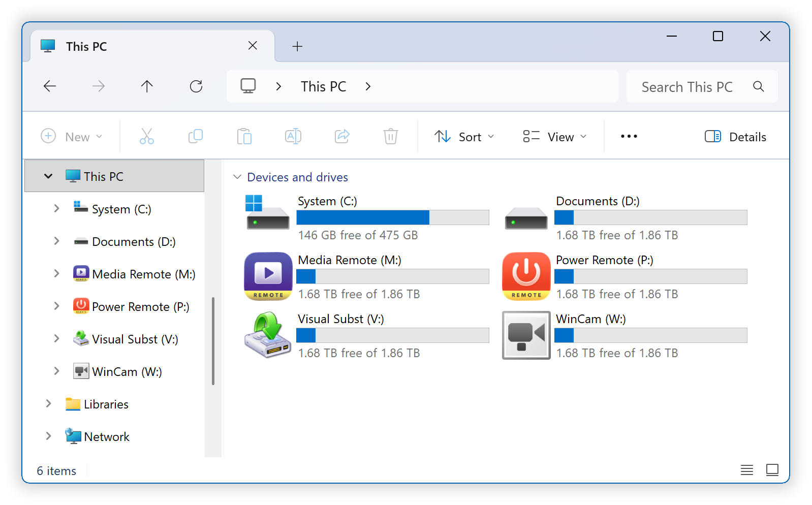Image resolution: width=812 pixels, height=505 pixels.
Task: Click the WinCam (W:) drive name label
Action: (591, 319)
